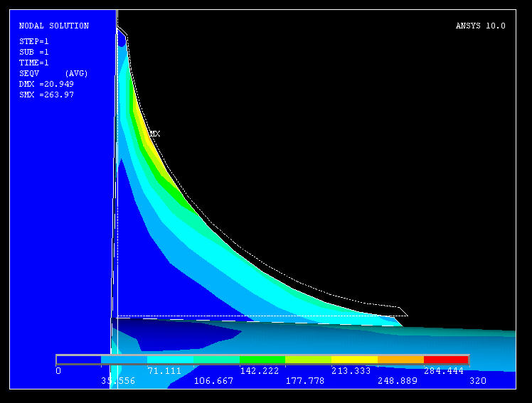
Task: Click the legend value 0
Action: click(58, 371)
